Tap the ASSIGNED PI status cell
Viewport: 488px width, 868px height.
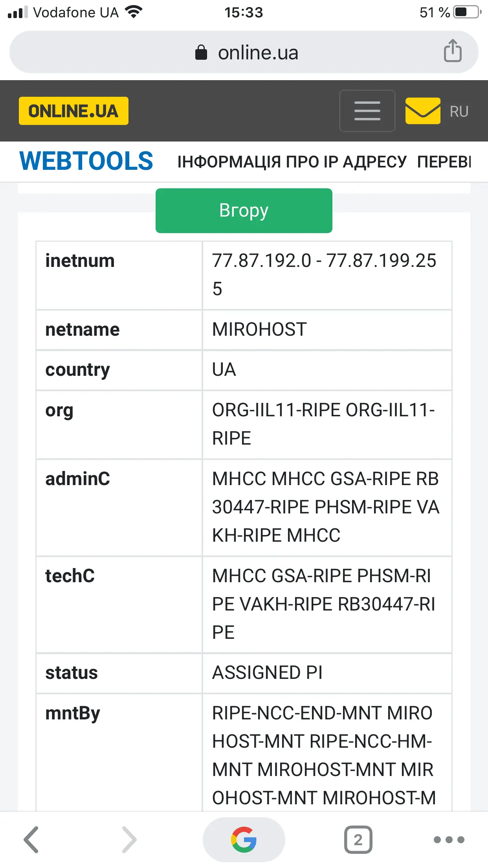click(267, 673)
